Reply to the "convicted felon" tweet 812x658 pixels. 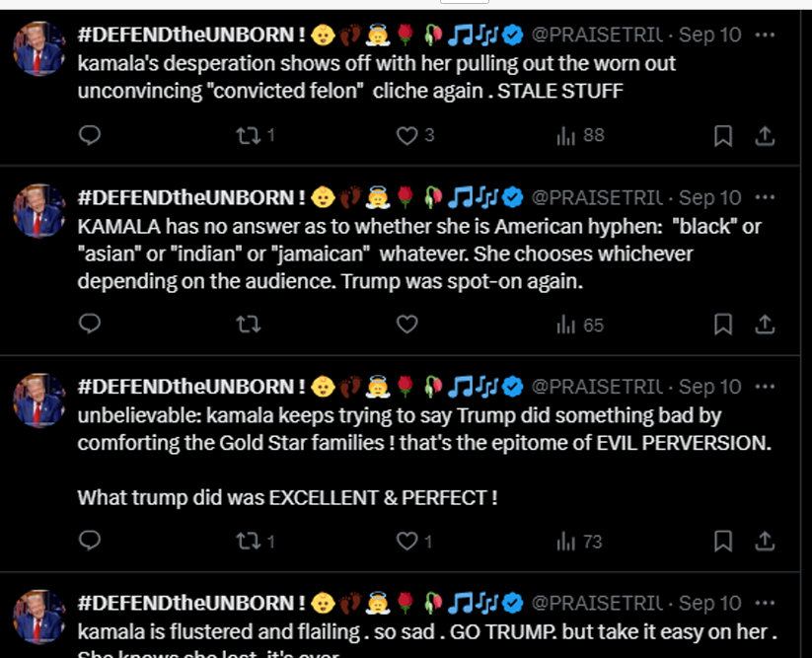pos(90,136)
